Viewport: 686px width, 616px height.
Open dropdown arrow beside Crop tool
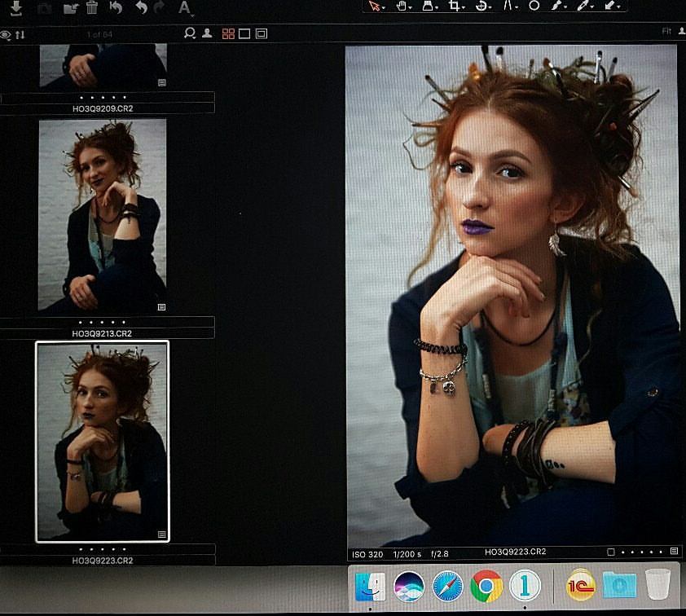pos(464,8)
